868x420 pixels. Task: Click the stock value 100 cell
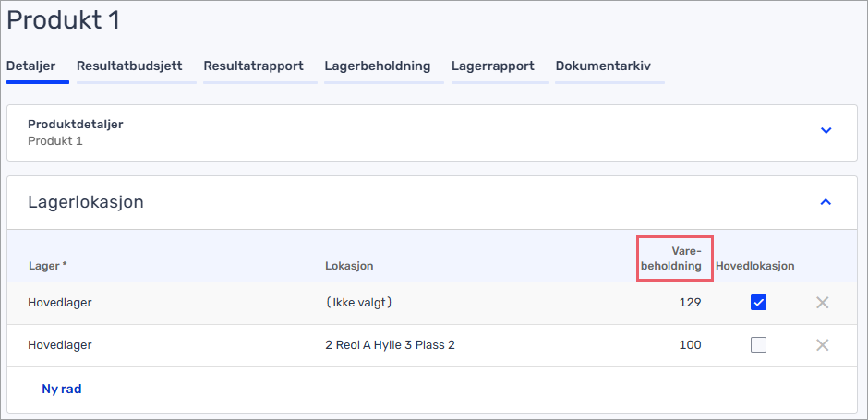click(687, 345)
